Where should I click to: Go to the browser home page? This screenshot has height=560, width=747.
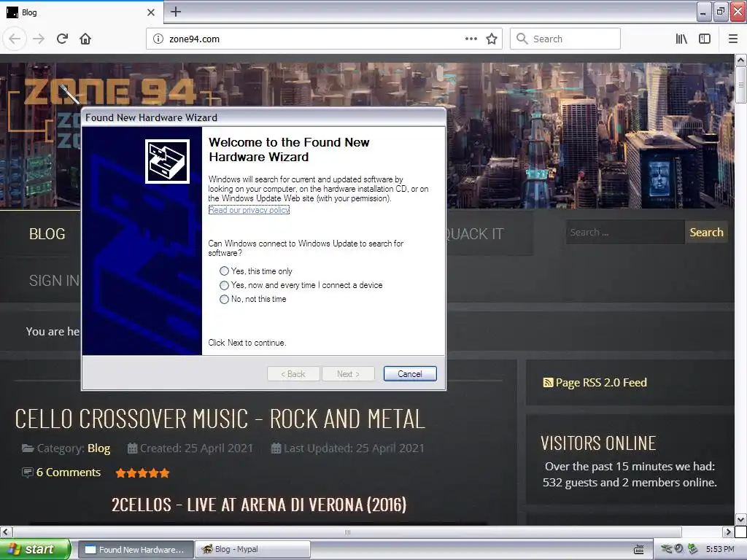pos(85,39)
